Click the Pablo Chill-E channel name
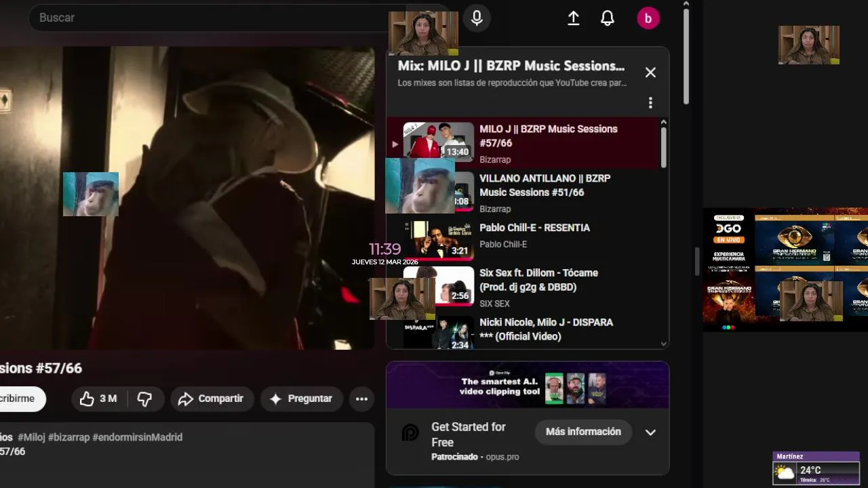Viewport: 868px width, 488px height. coord(503,244)
